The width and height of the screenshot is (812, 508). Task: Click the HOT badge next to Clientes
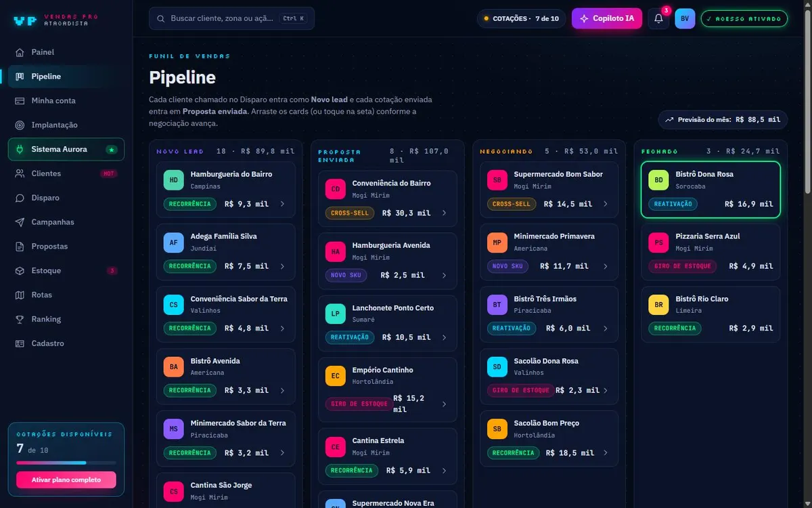108,173
